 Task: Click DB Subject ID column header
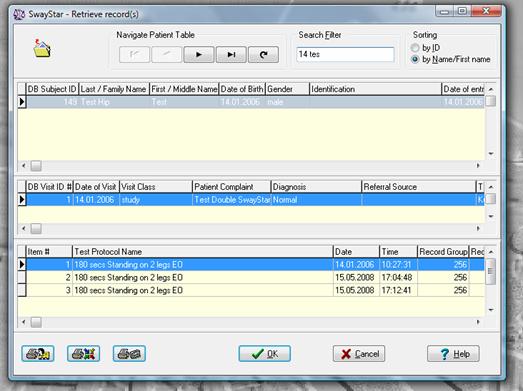(52, 89)
